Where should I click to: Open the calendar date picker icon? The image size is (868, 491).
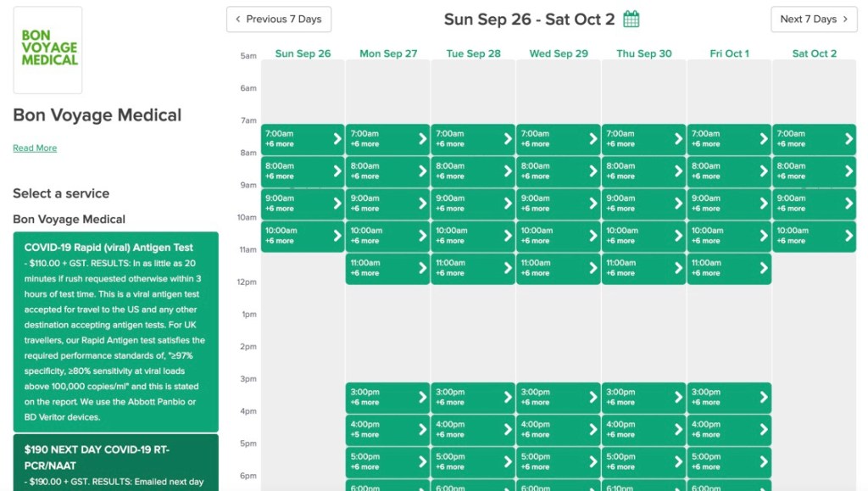632,19
